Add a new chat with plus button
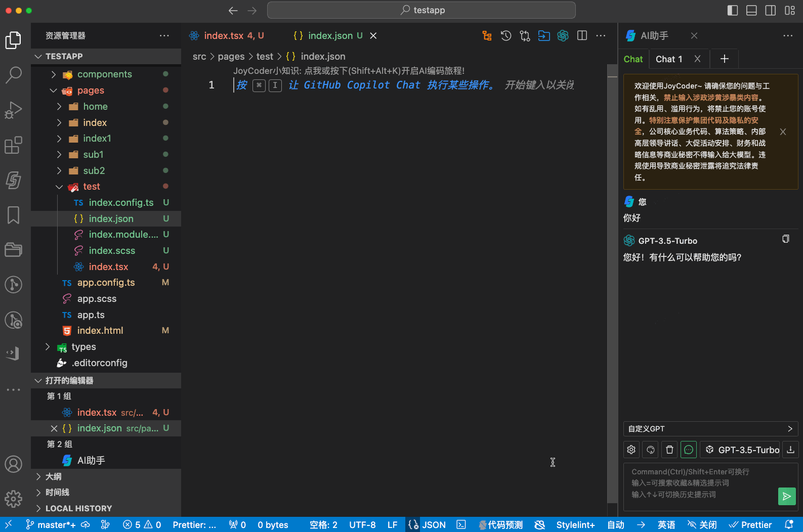The width and height of the screenshot is (803, 532). 724,59
